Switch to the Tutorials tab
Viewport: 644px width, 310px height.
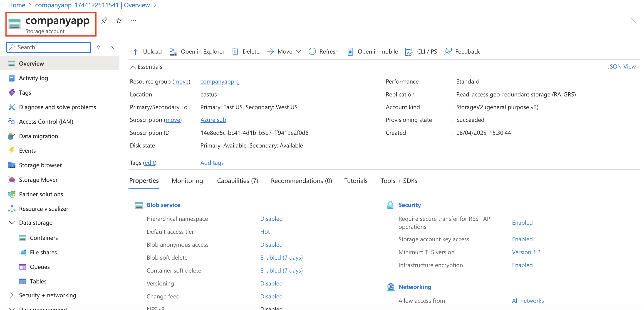click(x=356, y=181)
